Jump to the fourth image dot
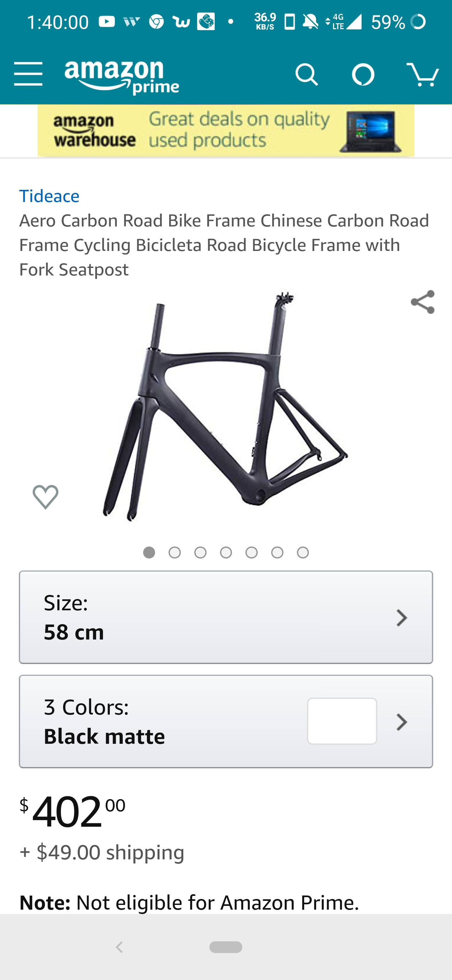The width and height of the screenshot is (452, 980). (x=226, y=553)
